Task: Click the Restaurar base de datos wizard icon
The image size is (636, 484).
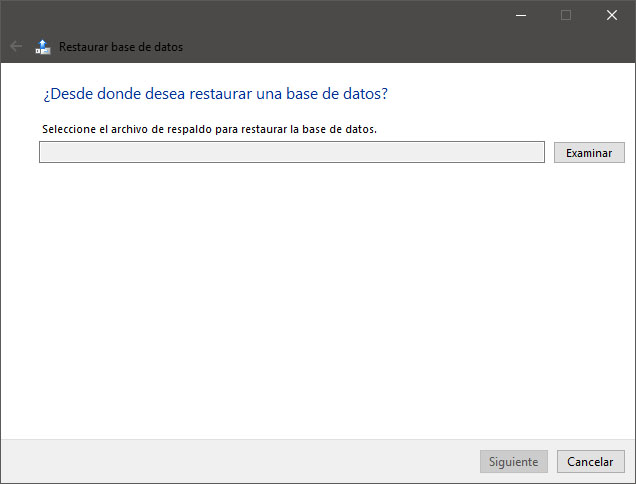Action: tap(43, 47)
